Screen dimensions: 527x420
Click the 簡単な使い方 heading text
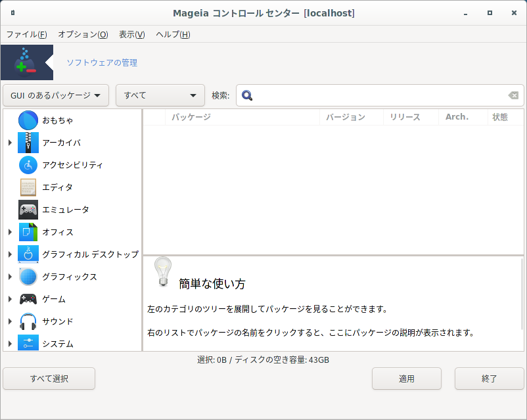[212, 284]
